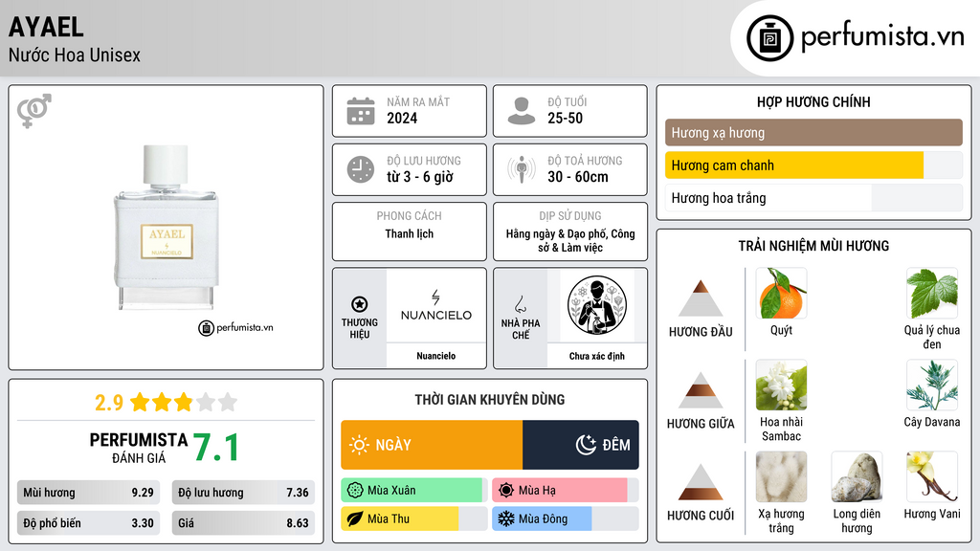Select the Long diên hương note image
The height and width of the screenshot is (551, 980).
pyautogui.click(x=857, y=477)
